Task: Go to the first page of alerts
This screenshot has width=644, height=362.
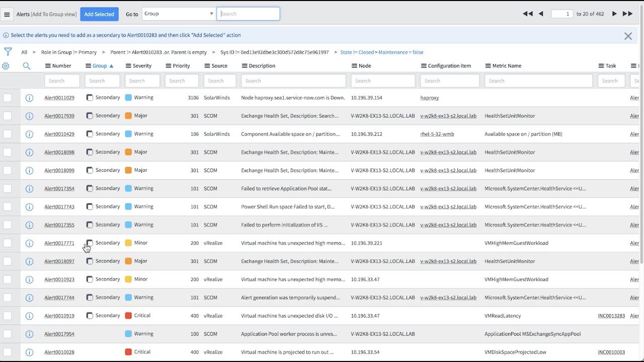Action: point(527,14)
